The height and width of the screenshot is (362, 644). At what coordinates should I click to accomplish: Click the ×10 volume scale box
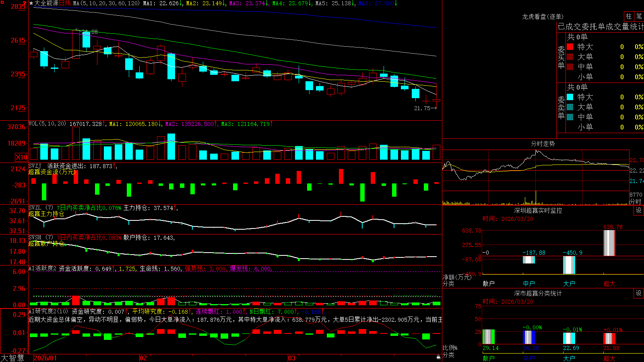coord(21,157)
